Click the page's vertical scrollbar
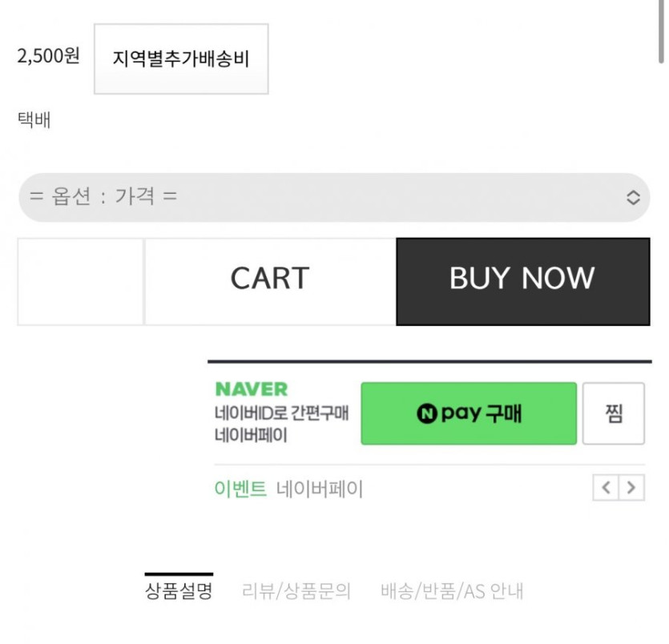669x644 pixels. (662, 32)
